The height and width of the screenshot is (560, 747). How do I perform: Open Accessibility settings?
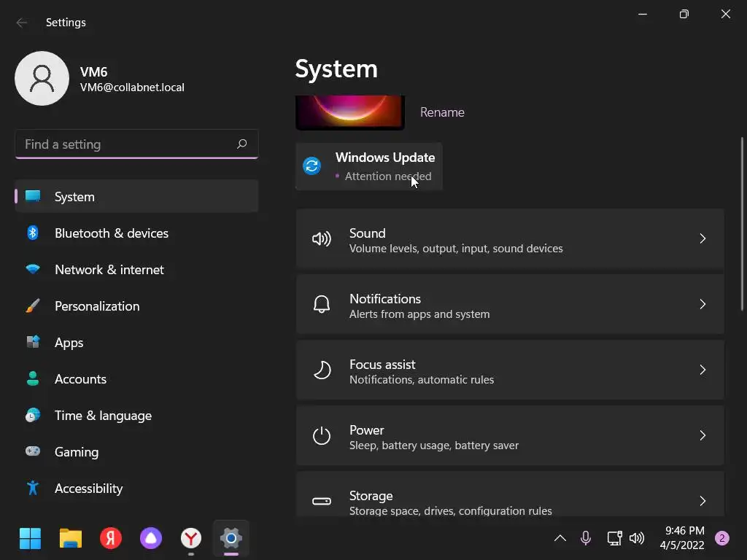(x=136, y=488)
